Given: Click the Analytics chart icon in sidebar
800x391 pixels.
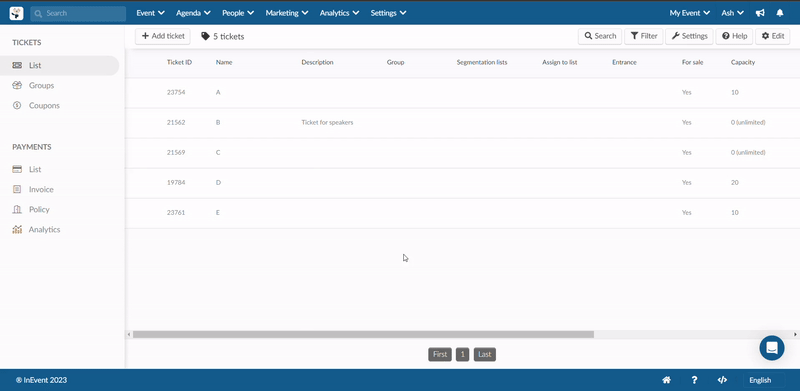Looking at the screenshot, I should [x=17, y=230].
